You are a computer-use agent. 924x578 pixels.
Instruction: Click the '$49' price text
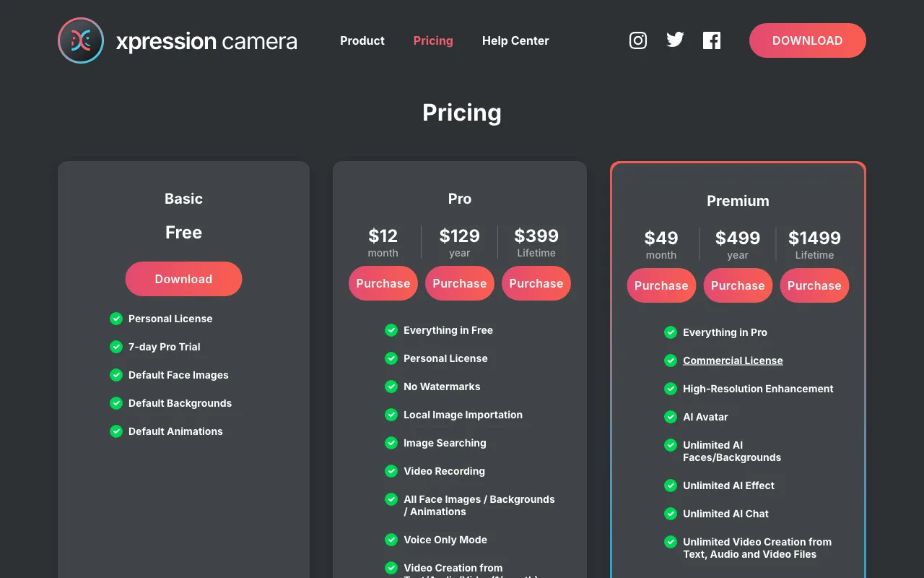(661, 238)
